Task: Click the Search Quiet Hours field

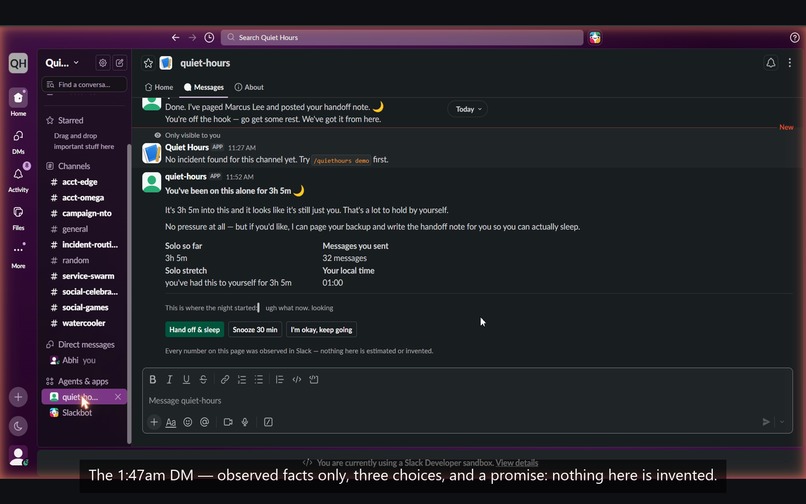Action: pyautogui.click(x=402, y=38)
